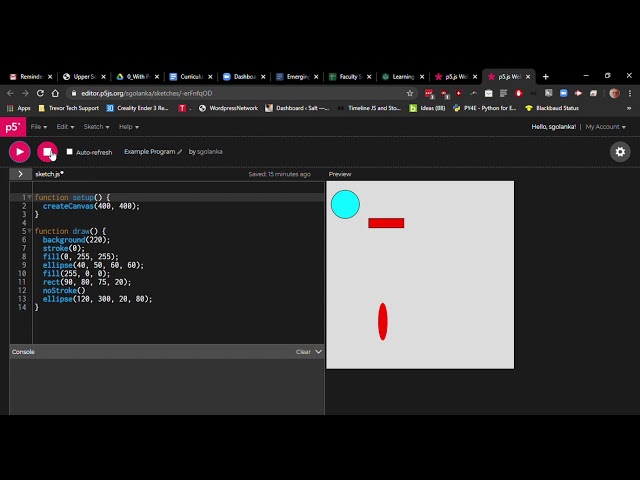Screen dimensions: 640x480
Task: Click the address bar URL field
Action: pyautogui.click(x=241, y=93)
